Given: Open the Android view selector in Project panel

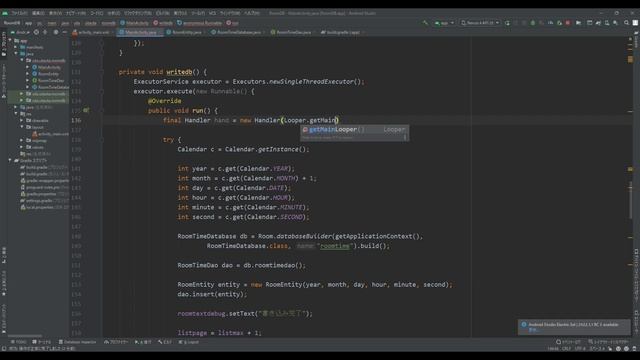Looking at the screenshot, I should (20, 32).
